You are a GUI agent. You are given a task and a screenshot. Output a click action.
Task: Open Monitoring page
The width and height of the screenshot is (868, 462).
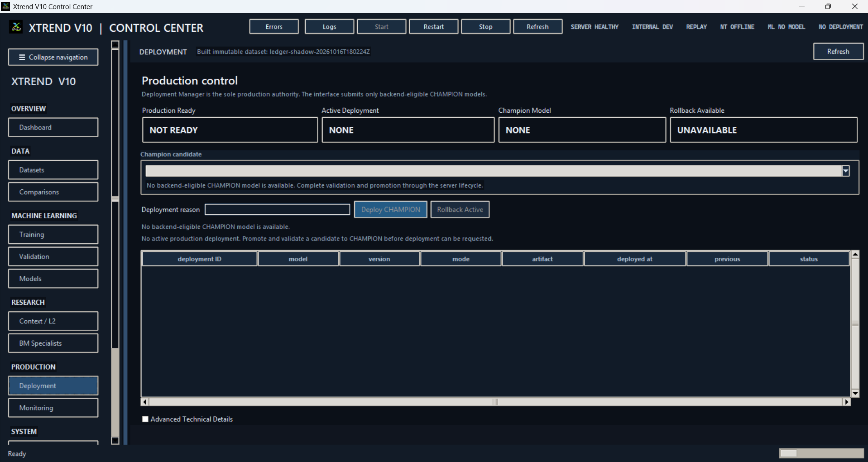53,408
